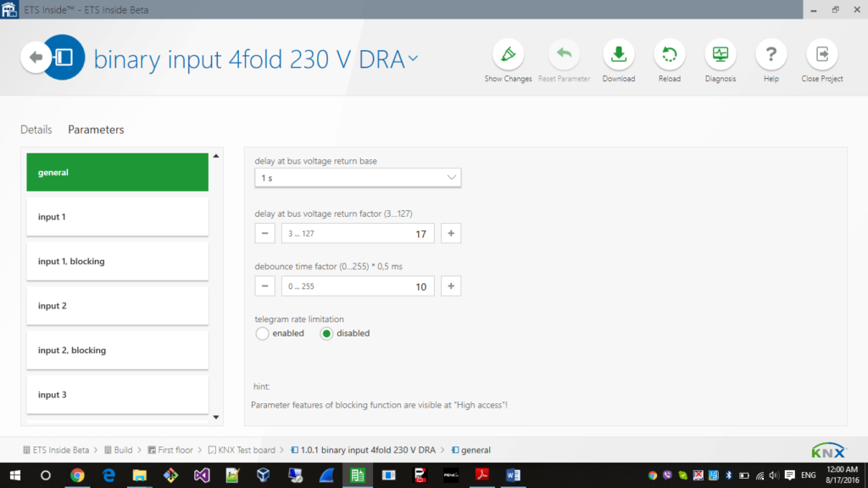868x488 pixels.
Task: Open Wireshark shark-fin icon in taskbar
Action: (326, 475)
